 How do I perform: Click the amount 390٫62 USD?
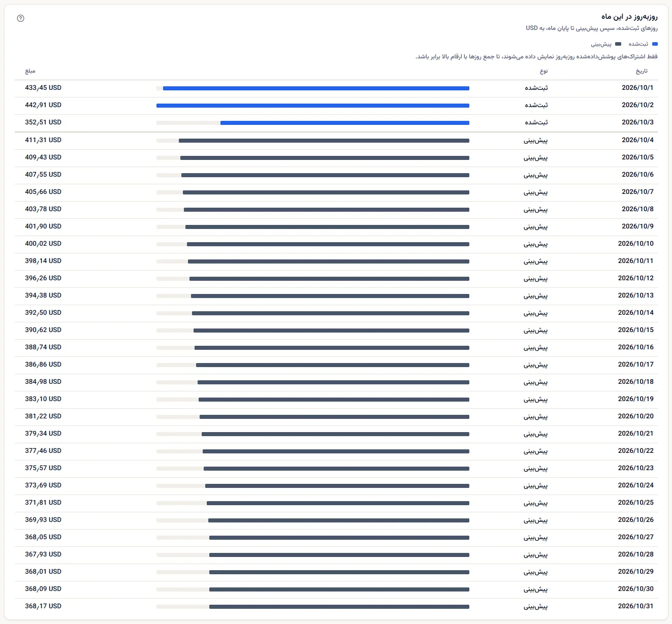[x=43, y=330]
